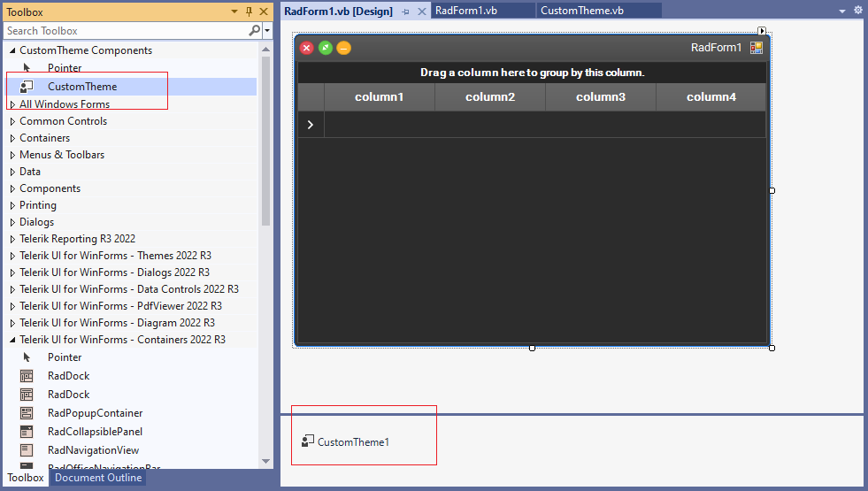Click the column3 grid header

[x=601, y=96]
